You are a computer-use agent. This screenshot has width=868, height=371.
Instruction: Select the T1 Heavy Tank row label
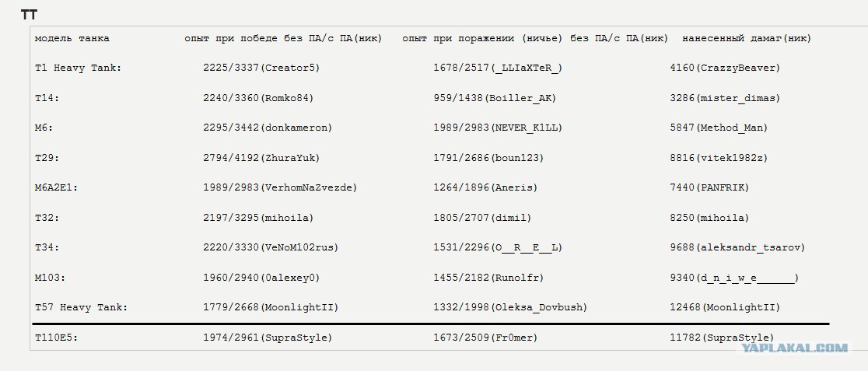78,68
